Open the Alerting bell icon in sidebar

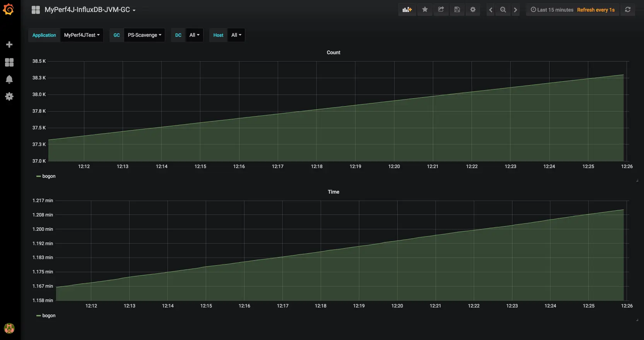point(9,79)
